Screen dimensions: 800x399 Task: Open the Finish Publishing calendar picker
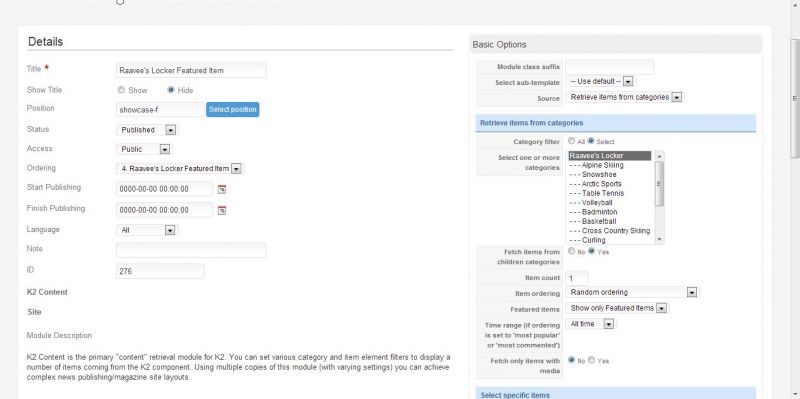[222, 210]
